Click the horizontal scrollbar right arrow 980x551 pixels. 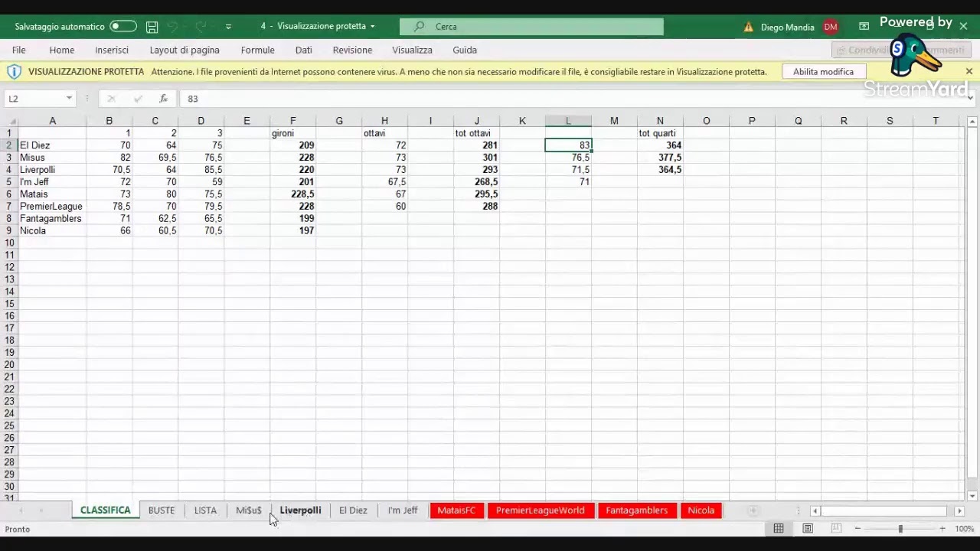pos(959,511)
